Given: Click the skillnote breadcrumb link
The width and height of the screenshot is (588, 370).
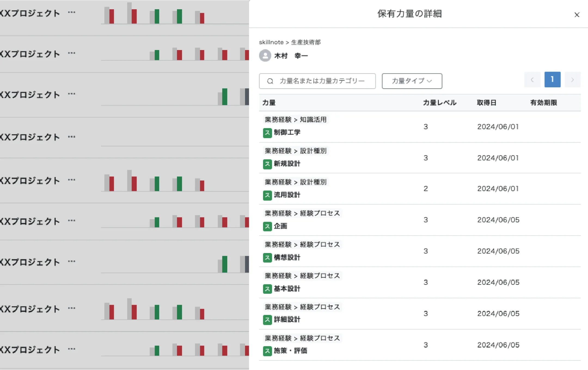Looking at the screenshot, I should 271,42.
